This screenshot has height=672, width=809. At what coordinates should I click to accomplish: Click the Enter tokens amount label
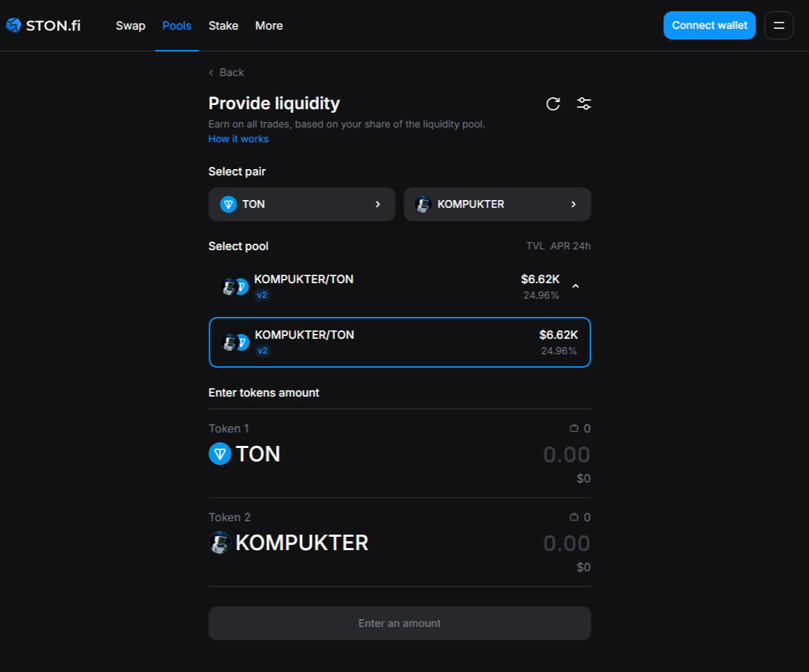click(263, 393)
